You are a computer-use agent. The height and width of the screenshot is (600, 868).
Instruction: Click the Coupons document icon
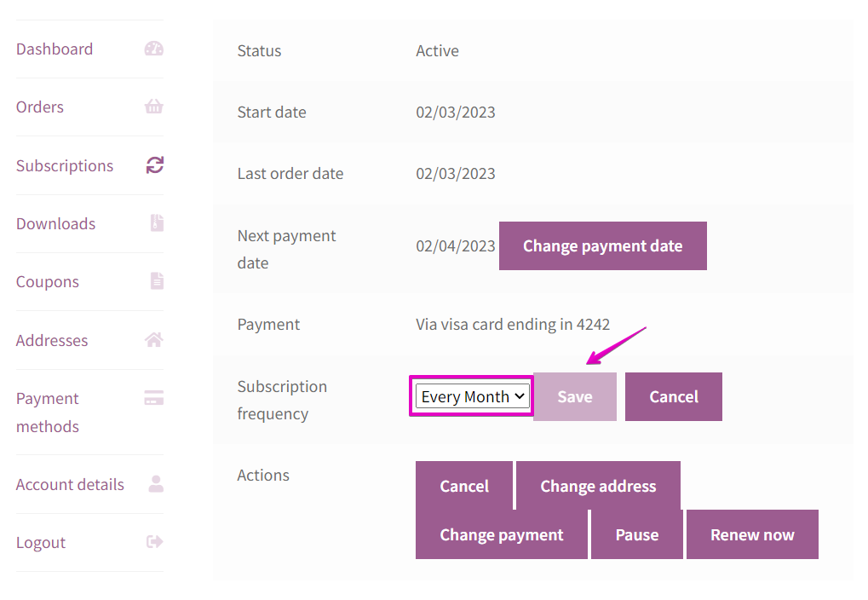156,281
